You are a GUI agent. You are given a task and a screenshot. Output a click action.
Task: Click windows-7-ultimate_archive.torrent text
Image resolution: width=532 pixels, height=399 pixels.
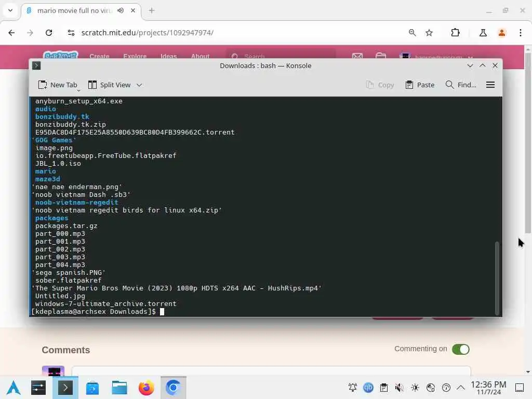106,303
